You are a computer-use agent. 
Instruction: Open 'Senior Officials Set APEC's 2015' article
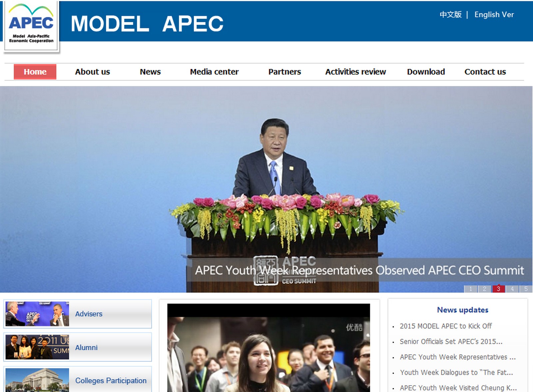451,341
